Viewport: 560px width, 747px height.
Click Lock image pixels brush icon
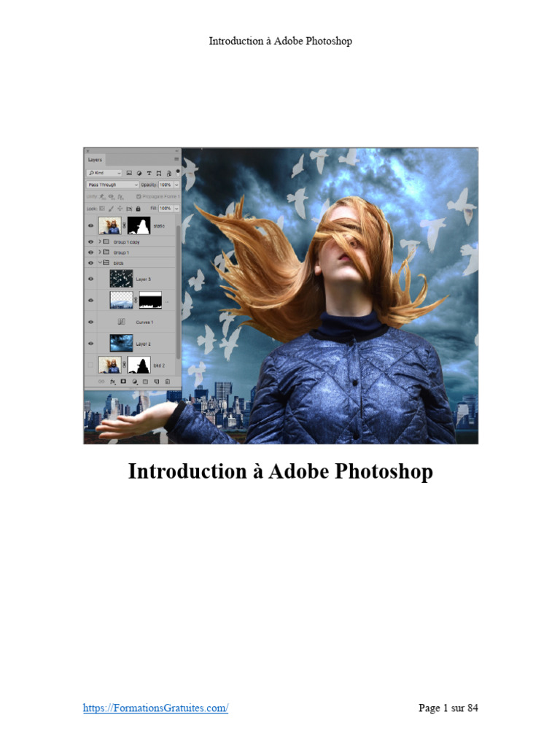[x=111, y=208]
